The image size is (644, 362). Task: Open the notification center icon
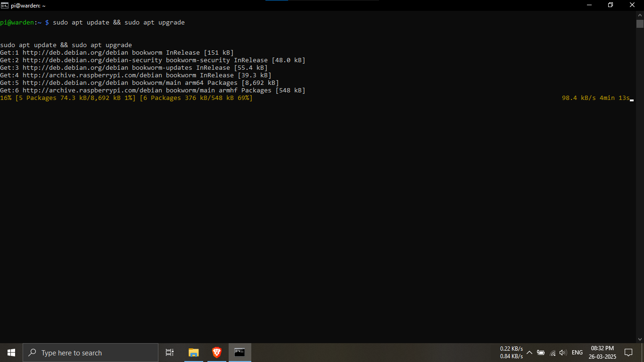point(628,353)
